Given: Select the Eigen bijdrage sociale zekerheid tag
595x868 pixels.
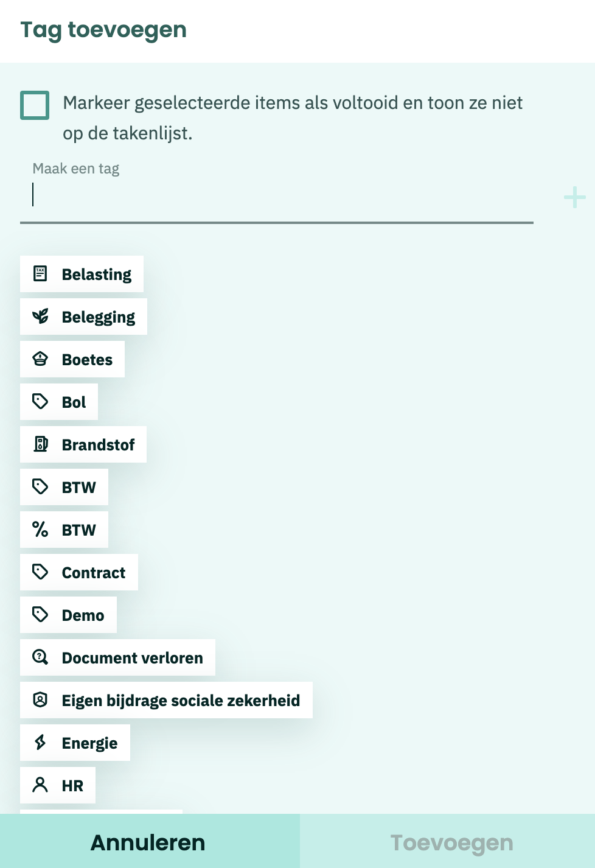Looking at the screenshot, I should coord(166,700).
